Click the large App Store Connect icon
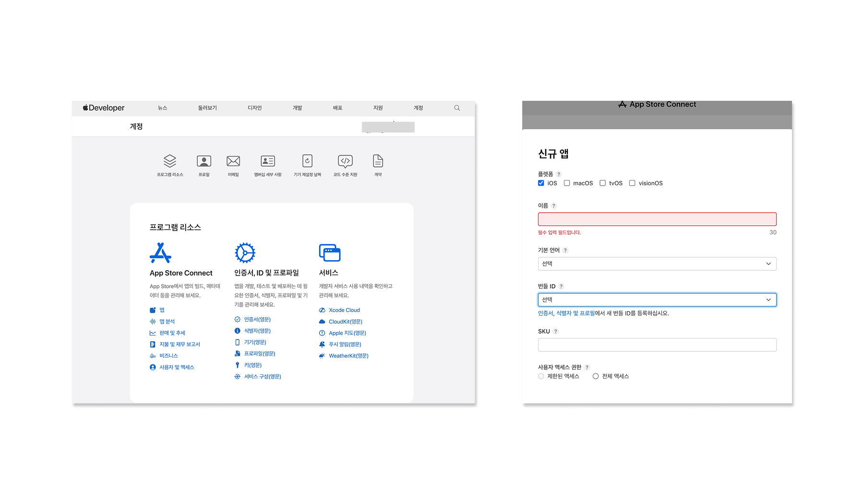 [x=160, y=253]
